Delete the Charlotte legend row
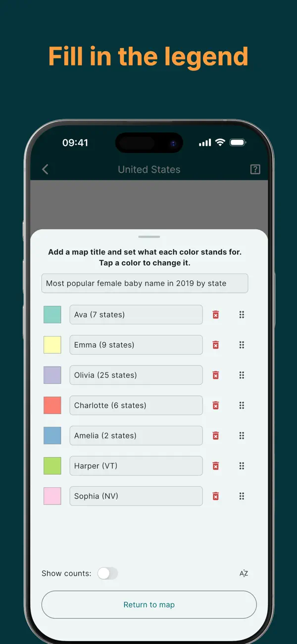This screenshot has height=644, width=297. pyautogui.click(x=216, y=405)
